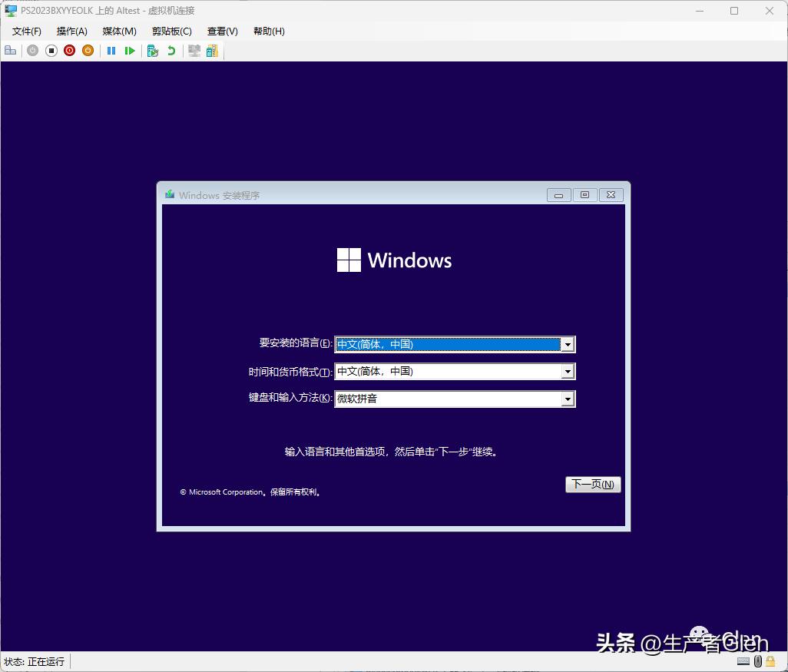Click the grey Start power icon
Image resolution: width=788 pixels, height=672 pixels.
[33, 50]
